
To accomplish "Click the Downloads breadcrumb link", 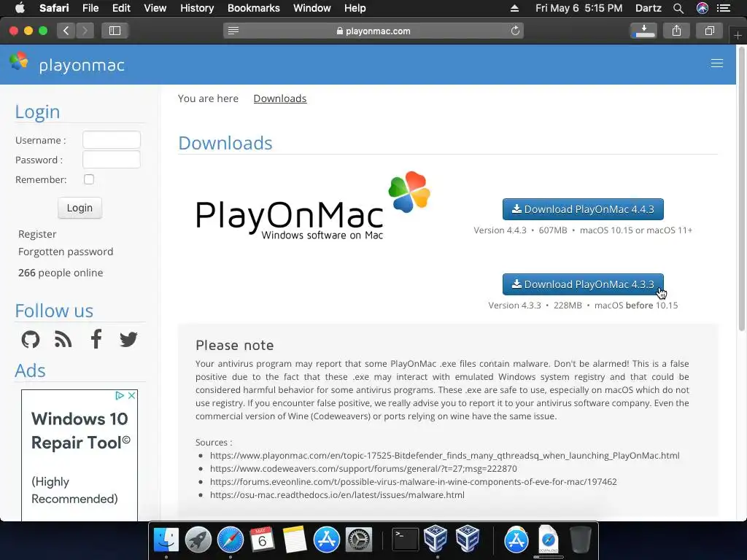I will click(279, 98).
